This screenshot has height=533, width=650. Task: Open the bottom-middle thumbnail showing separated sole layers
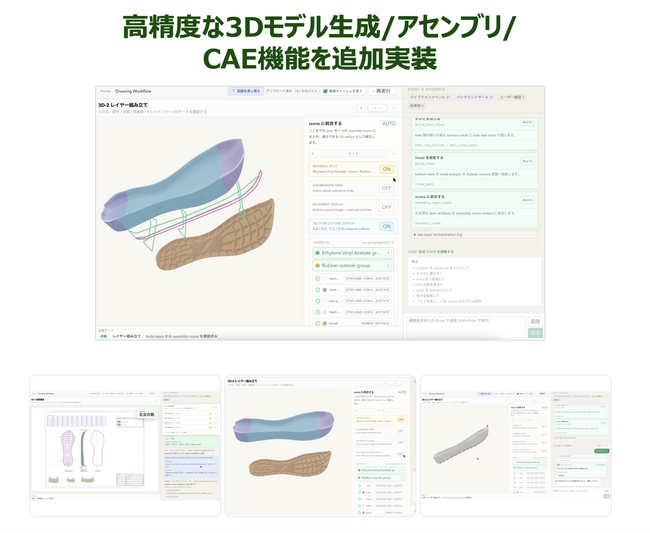coord(320,446)
